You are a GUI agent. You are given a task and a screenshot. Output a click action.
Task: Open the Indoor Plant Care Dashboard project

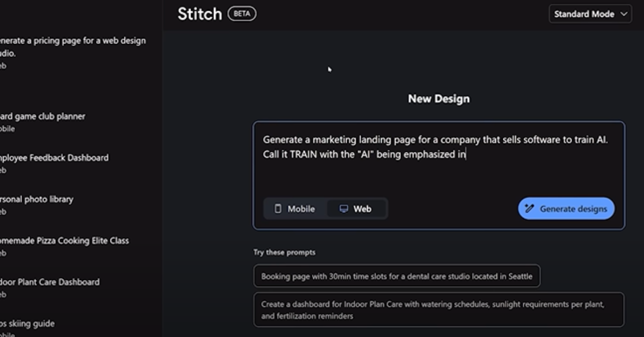pyautogui.click(x=50, y=282)
